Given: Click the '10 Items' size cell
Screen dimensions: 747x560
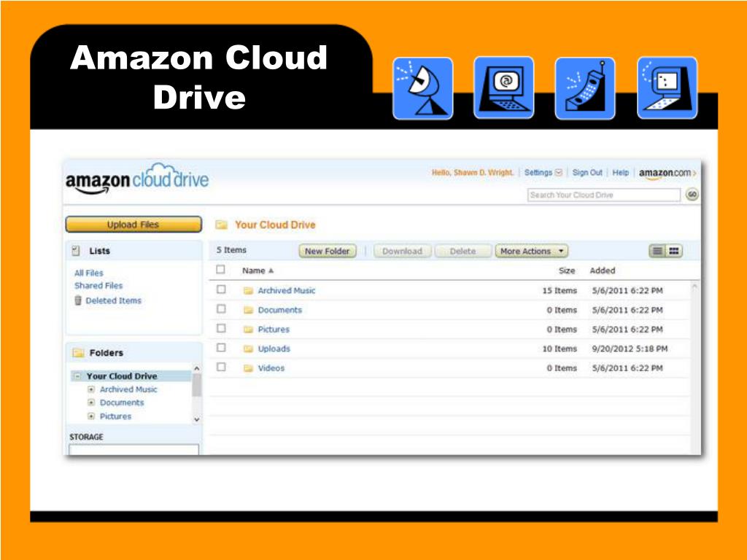Looking at the screenshot, I should (560, 349).
